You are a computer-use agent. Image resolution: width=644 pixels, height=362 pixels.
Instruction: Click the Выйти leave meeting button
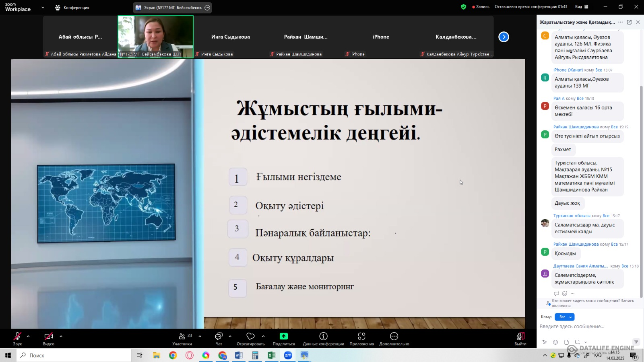(520, 338)
